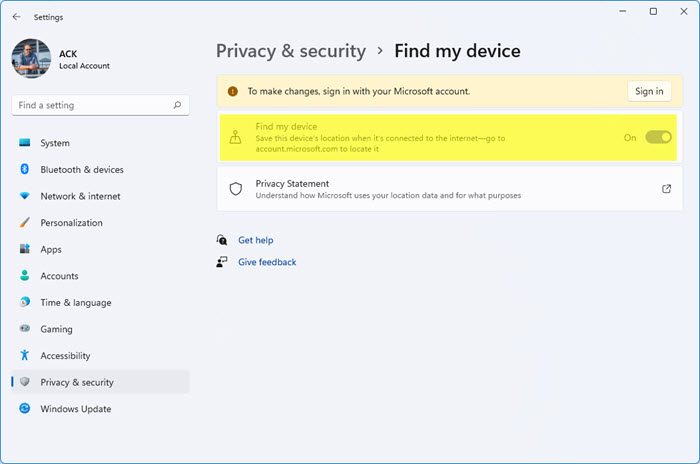
Task: Click the Give feedback person icon
Action: (x=222, y=262)
